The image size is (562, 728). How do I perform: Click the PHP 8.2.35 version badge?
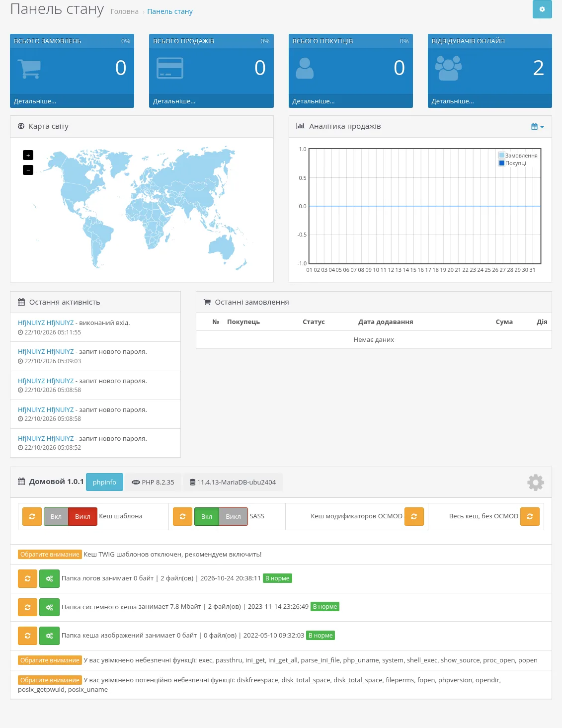(153, 482)
